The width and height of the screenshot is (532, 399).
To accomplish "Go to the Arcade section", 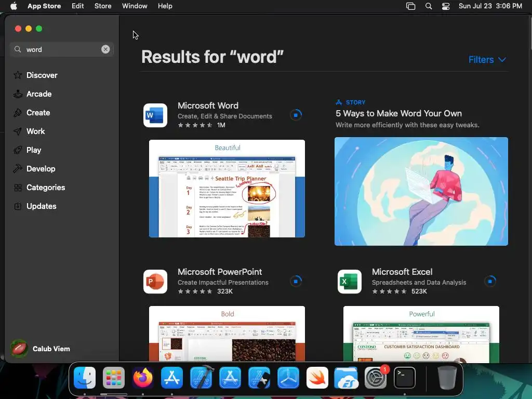I will point(39,94).
